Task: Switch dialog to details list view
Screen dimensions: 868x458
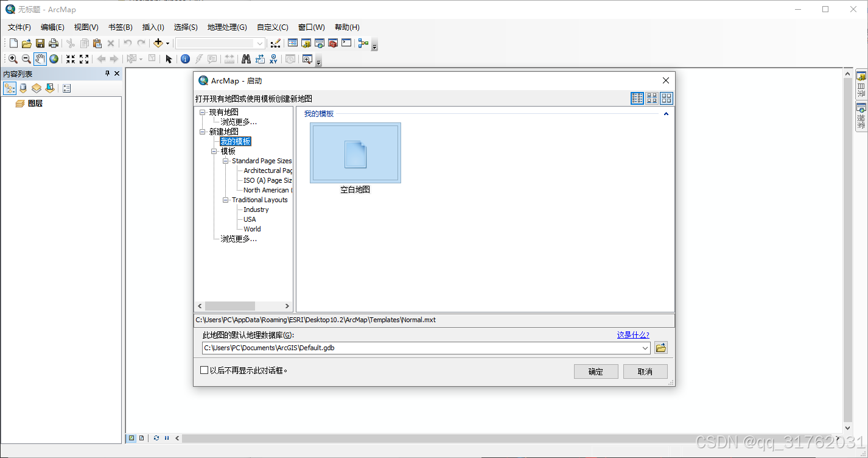Action: coord(637,98)
